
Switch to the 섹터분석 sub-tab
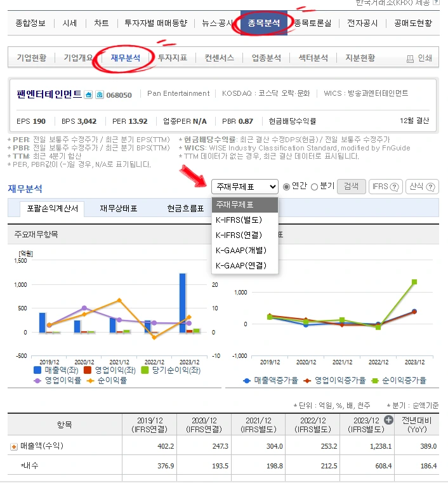pos(313,58)
